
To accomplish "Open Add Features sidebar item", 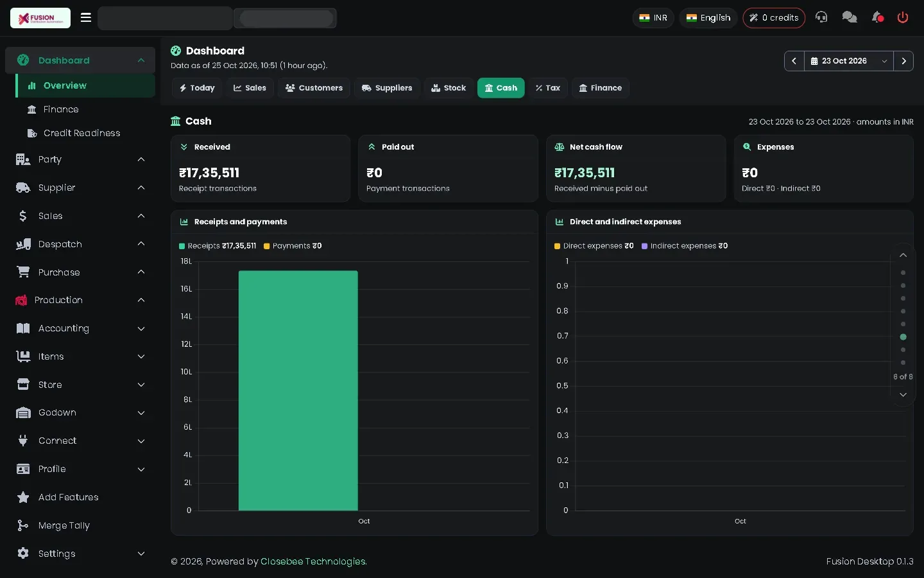I will 80,497.
